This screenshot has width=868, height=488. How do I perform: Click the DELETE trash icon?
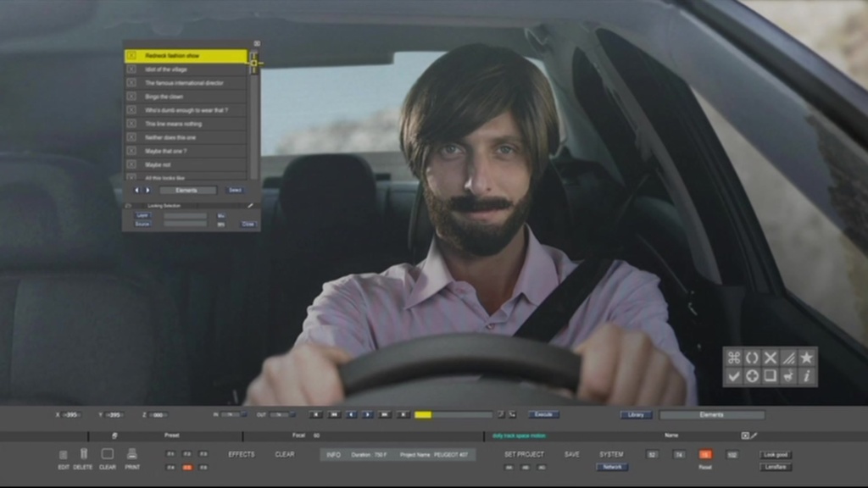(x=84, y=454)
